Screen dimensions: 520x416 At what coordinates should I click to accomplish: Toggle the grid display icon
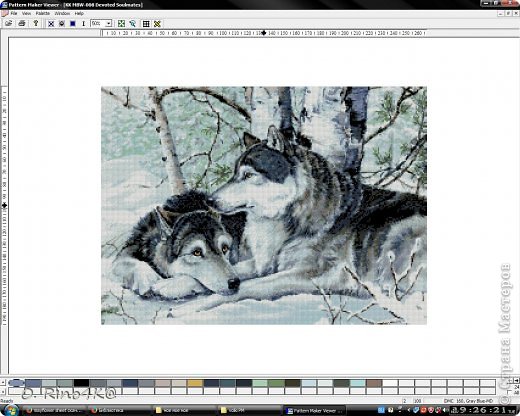(x=146, y=24)
